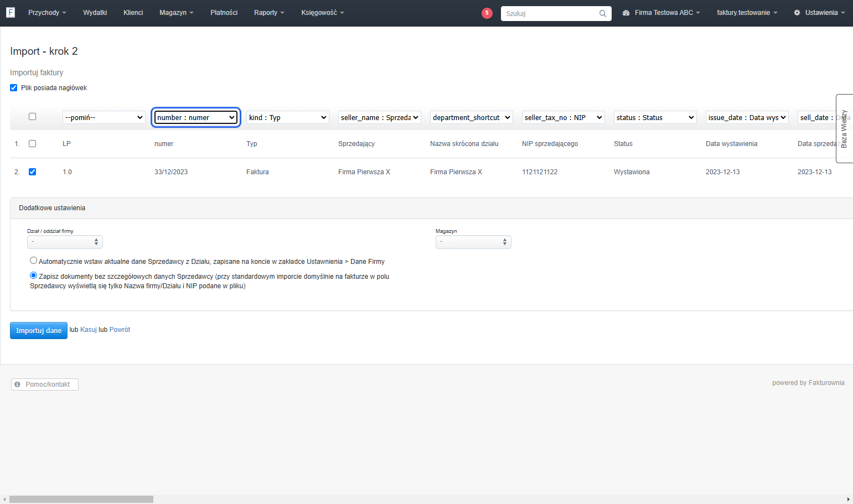Click the Pomoc/kontakt button
The image size is (853, 504).
45,385
